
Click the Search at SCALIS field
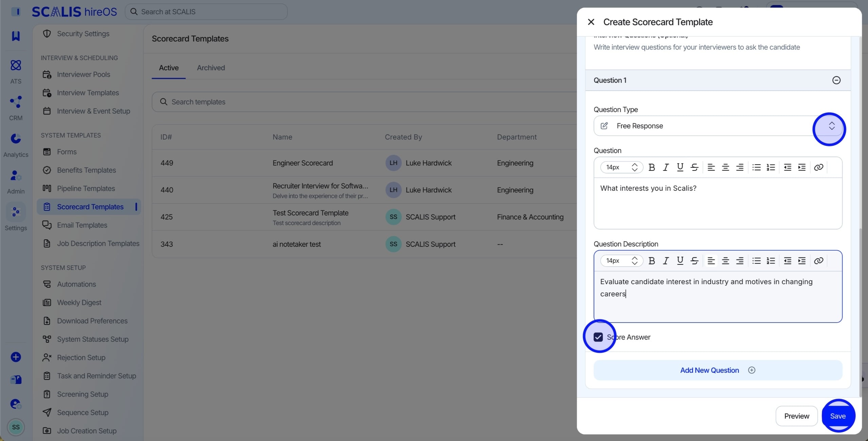click(206, 12)
